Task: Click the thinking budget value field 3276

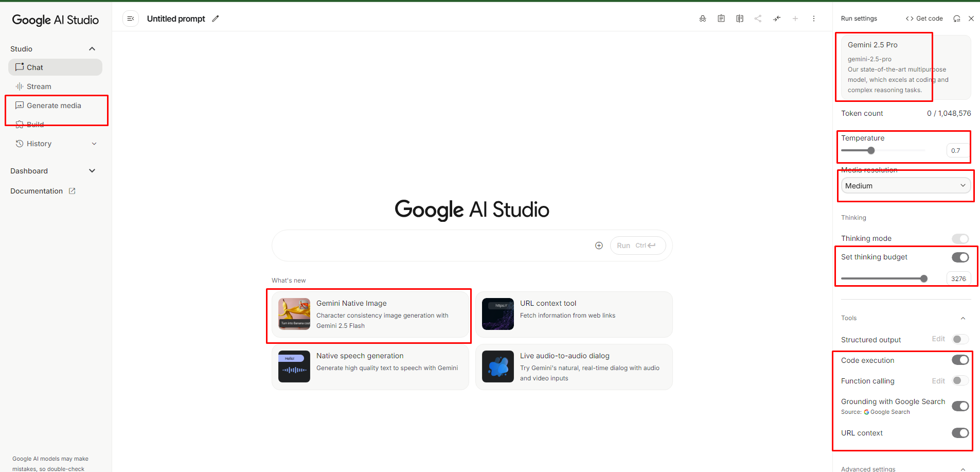Action: (958, 278)
